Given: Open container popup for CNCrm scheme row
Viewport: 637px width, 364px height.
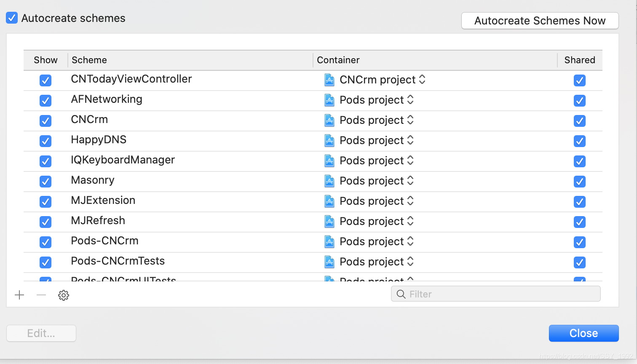Looking at the screenshot, I should click(x=369, y=120).
